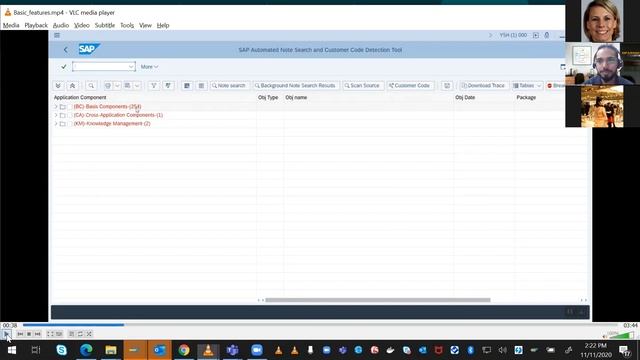Screen dimensions: 640x360
Task: Open Zoom from the taskbar
Action: coord(257,350)
